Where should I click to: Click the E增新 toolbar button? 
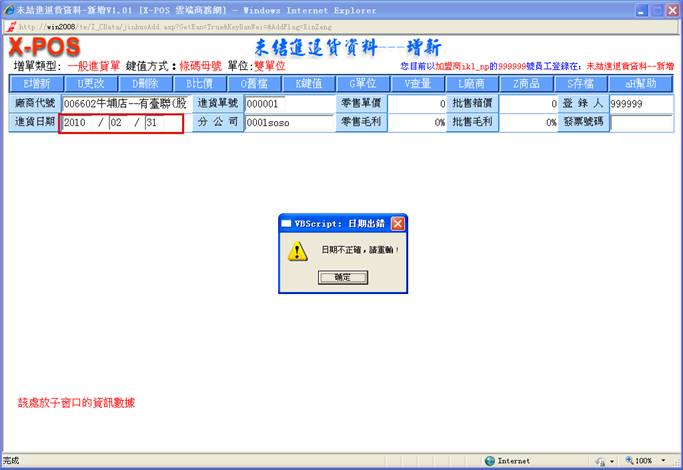(x=35, y=84)
